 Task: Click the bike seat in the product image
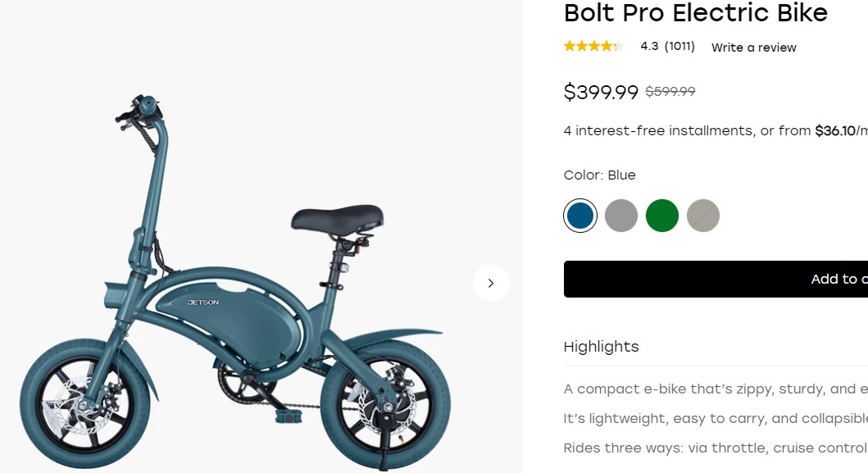click(337, 218)
